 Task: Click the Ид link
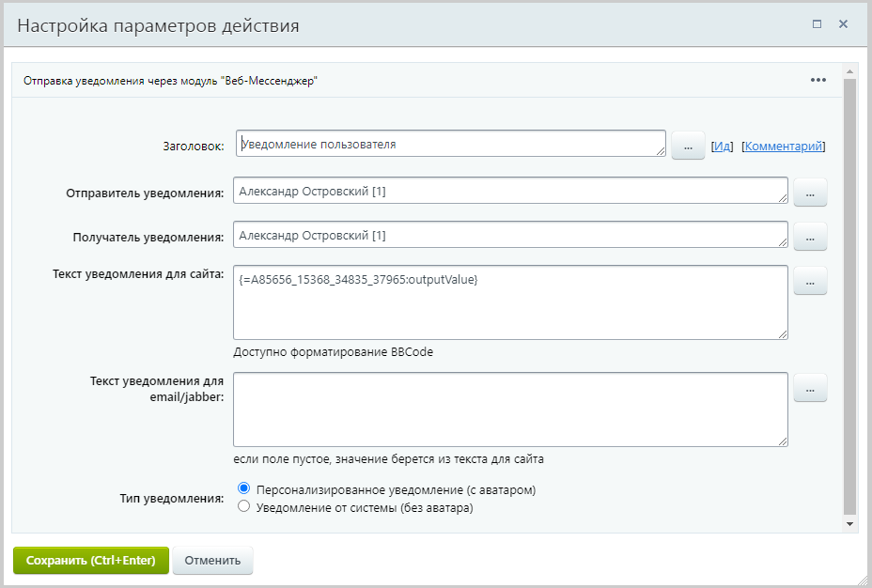tap(722, 146)
